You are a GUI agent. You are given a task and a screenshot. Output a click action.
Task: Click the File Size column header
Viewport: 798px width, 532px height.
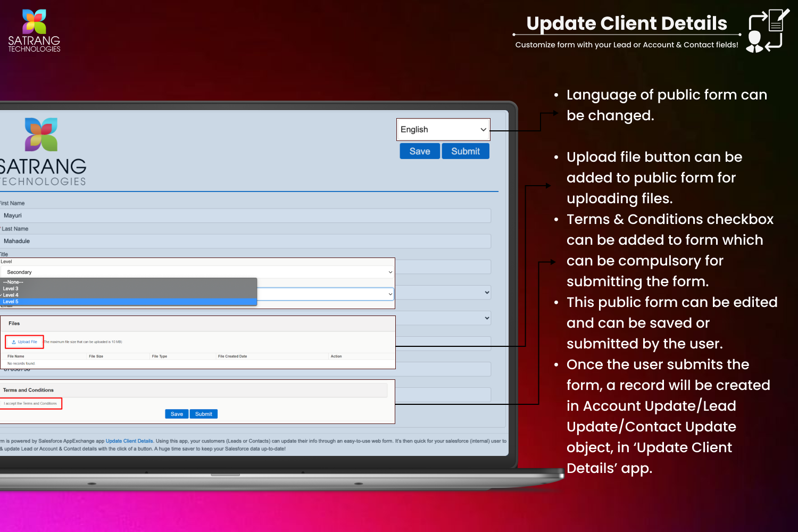pyautogui.click(x=96, y=356)
